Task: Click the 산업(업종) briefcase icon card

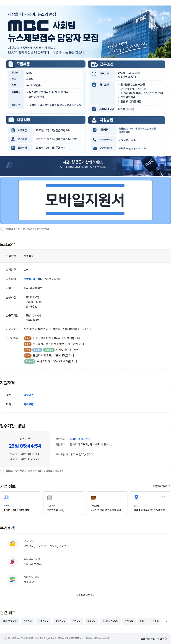Action: click(x=107, y=503)
